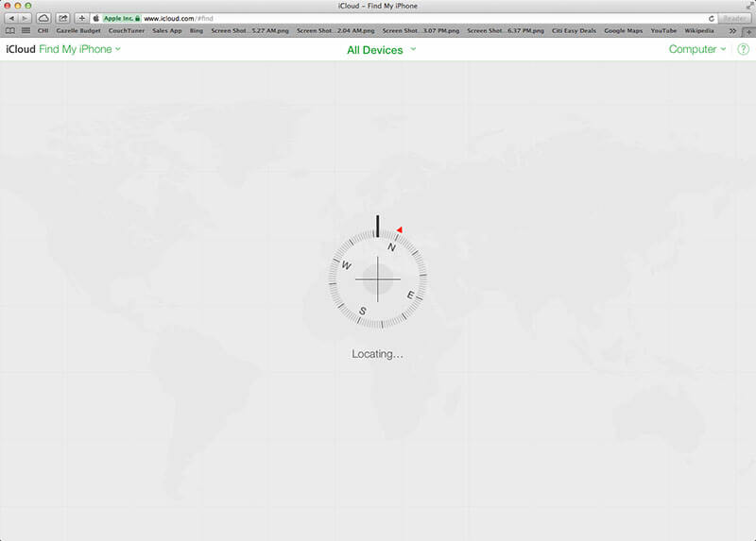756x541 pixels.
Task: Open the Sales App bookmark
Action: 167,31
